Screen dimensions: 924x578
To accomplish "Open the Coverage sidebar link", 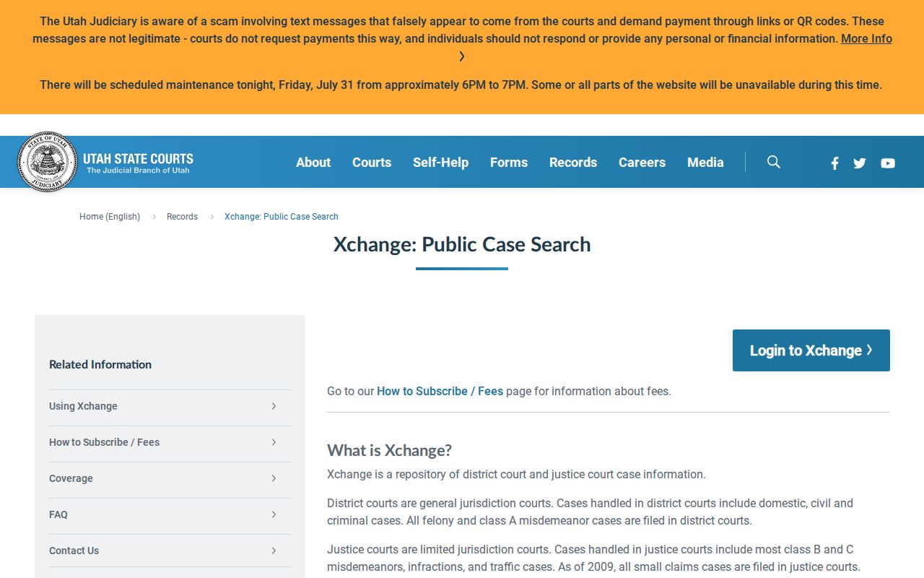I will tap(71, 478).
